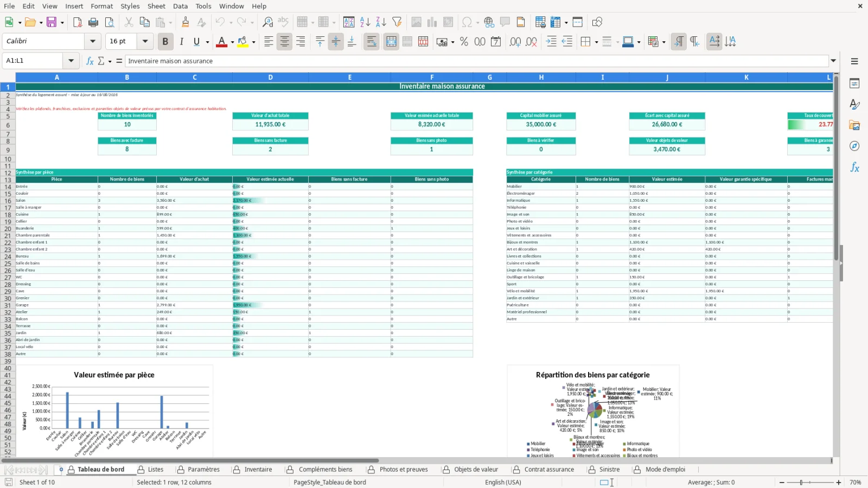Click the Cut scissors icon

pyautogui.click(x=129, y=22)
